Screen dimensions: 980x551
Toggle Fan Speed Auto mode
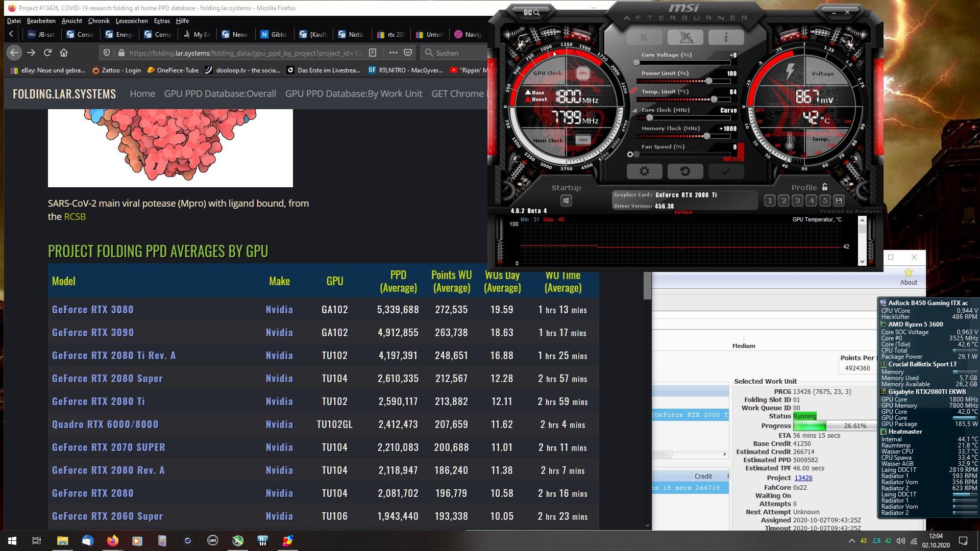(735, 159)
